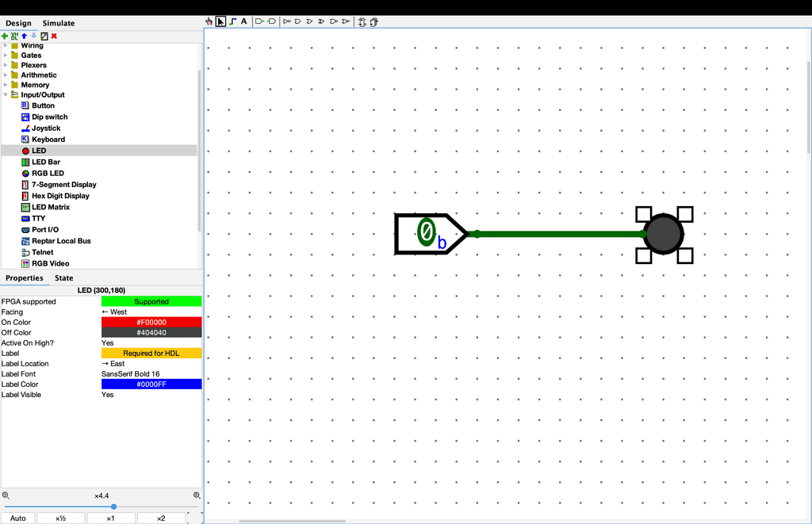The image size is (812, 524).
Task: Select the RGB LED component
Action: 48,173
